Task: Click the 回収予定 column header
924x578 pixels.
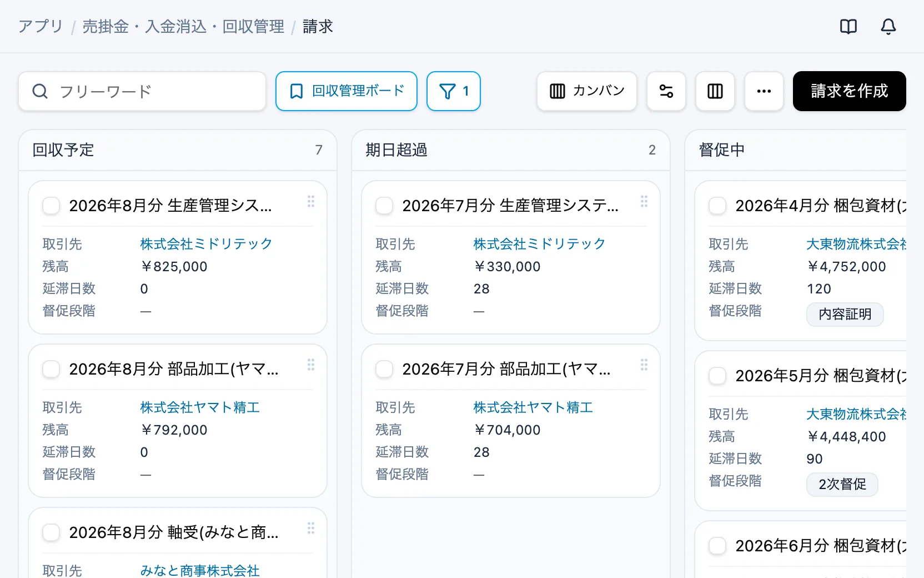Action: coord(63,150)
